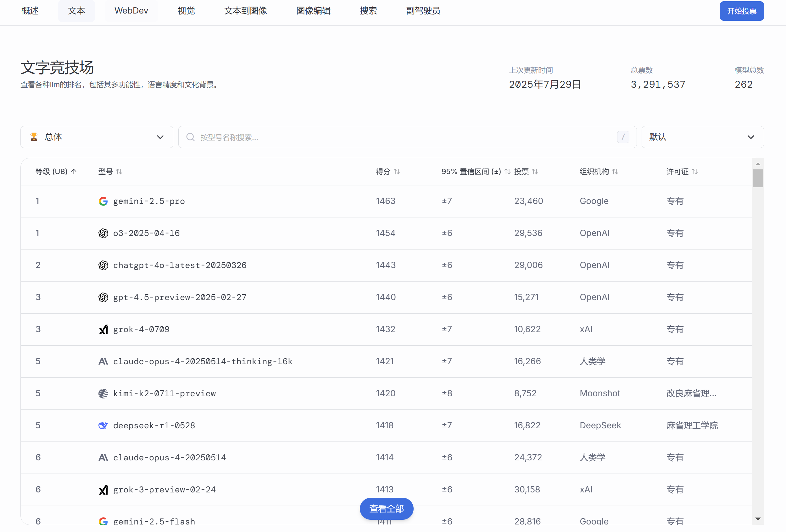Click the model total 262
The width and height of the screenshot is (786, 532).
[x=744, y=85]
